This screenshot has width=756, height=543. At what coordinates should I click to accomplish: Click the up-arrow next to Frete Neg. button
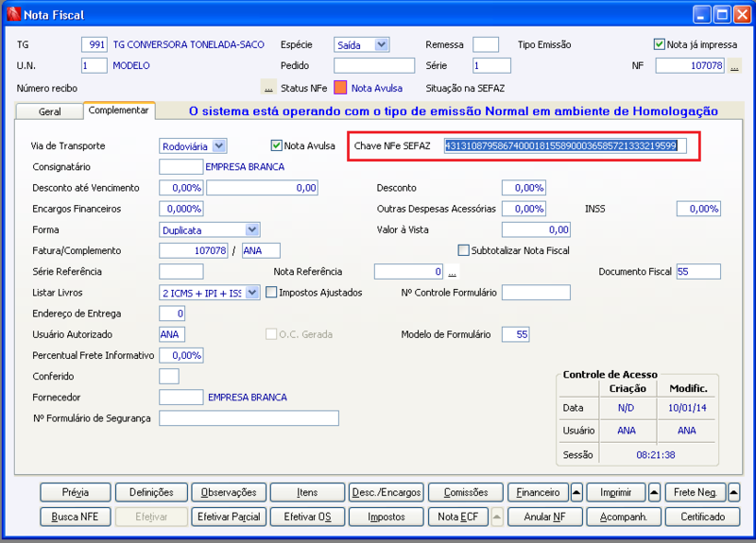[x=733, y=492]
